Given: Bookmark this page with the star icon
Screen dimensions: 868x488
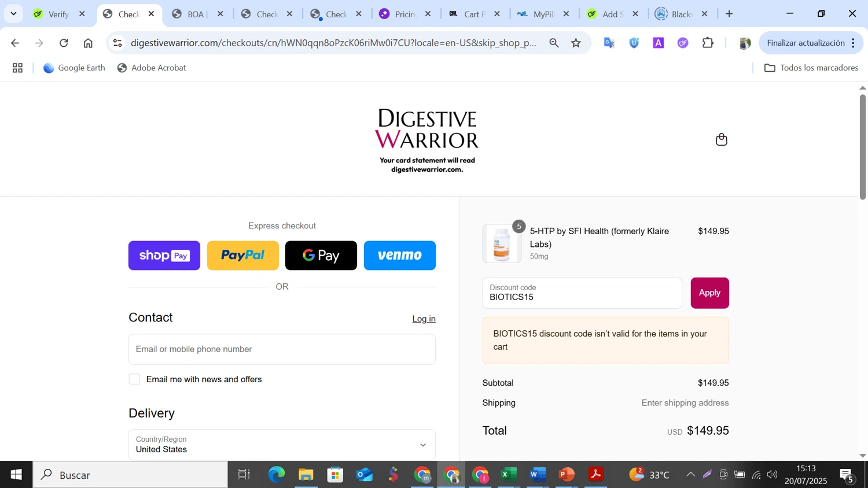Looking at the screenshot, I should pyautogui.click(x=576, y=43).
